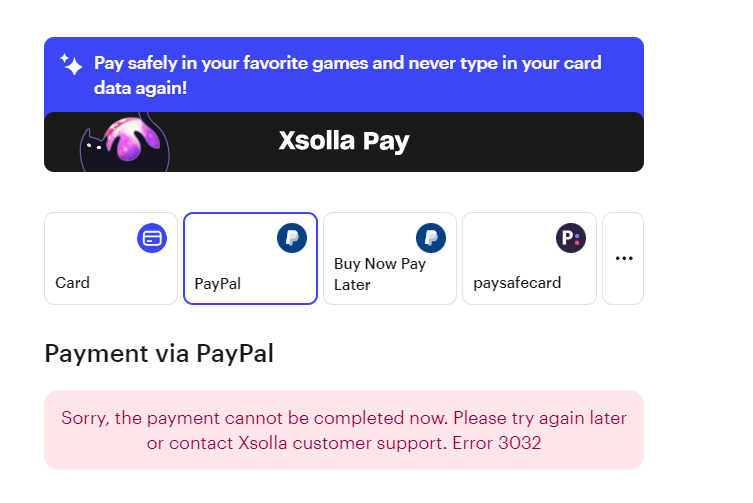Select the Card payment method label
Viewport: 753px width, 503px height.
(72, 283)
